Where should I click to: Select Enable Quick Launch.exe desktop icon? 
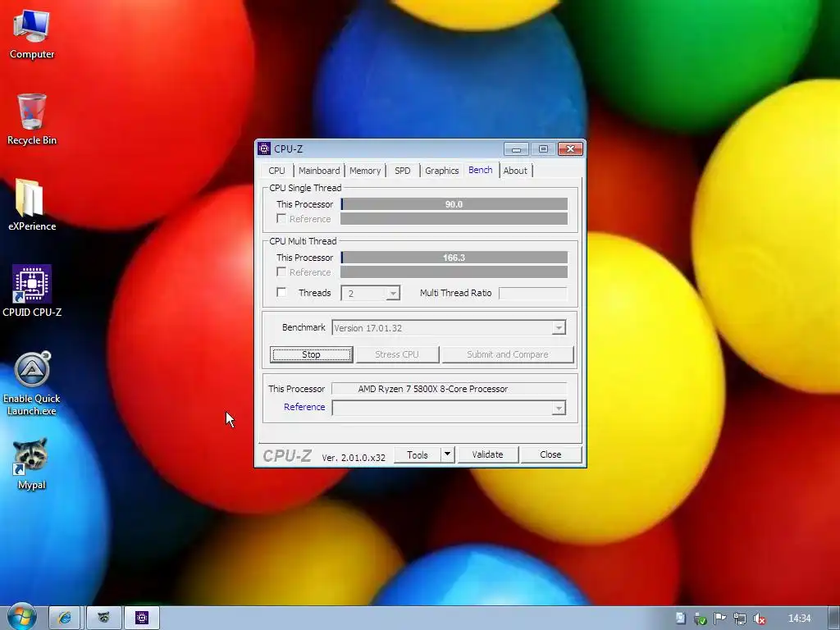tap(32, 384)
